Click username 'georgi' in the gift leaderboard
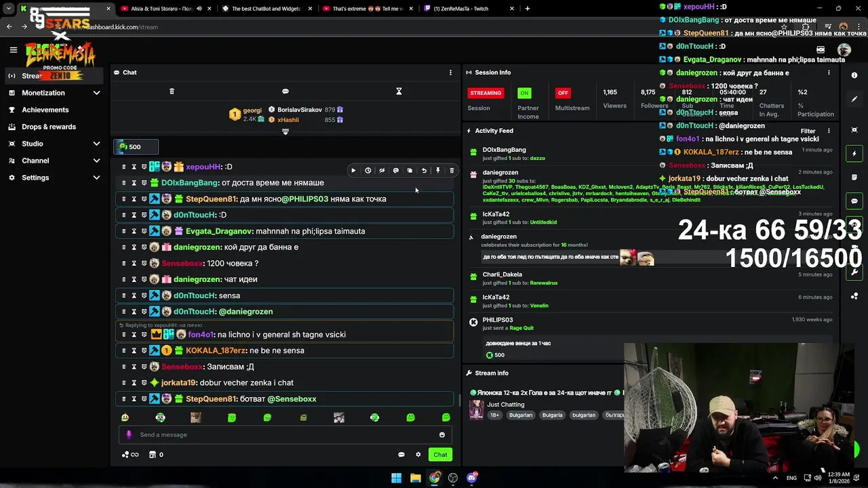 [x=252, y=110]
